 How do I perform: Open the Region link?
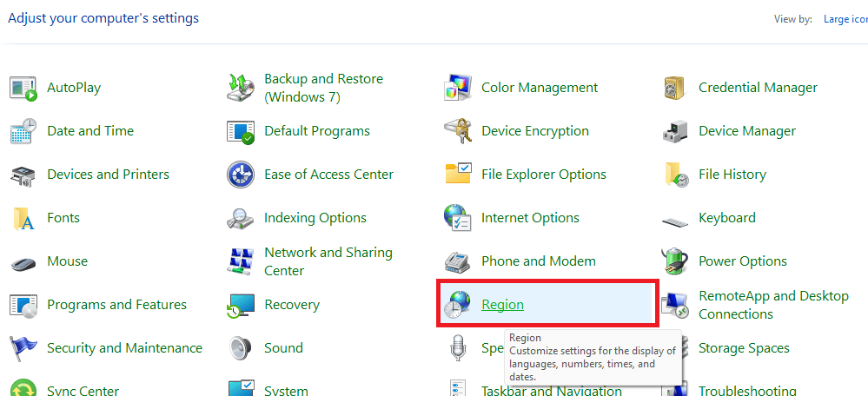tap(502, 305)
